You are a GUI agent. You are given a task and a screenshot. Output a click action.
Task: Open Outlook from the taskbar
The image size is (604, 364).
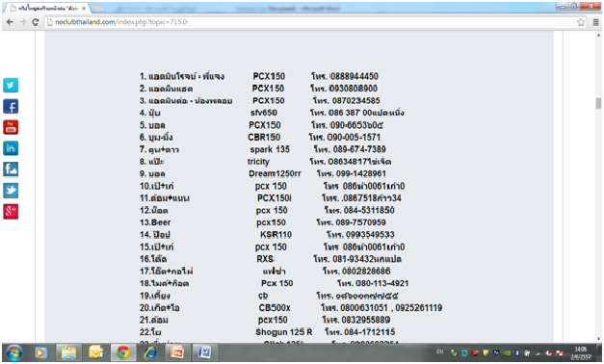pos(95,352)
